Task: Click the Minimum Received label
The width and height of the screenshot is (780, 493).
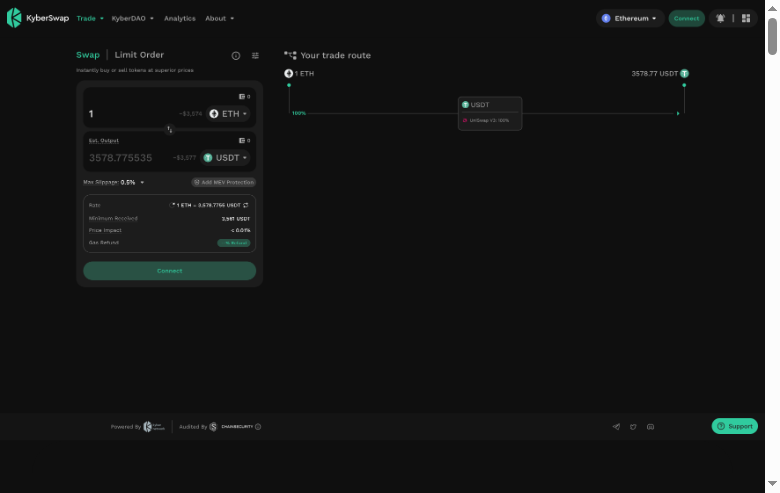Action: pyautogui.click(x=113, y=218)
